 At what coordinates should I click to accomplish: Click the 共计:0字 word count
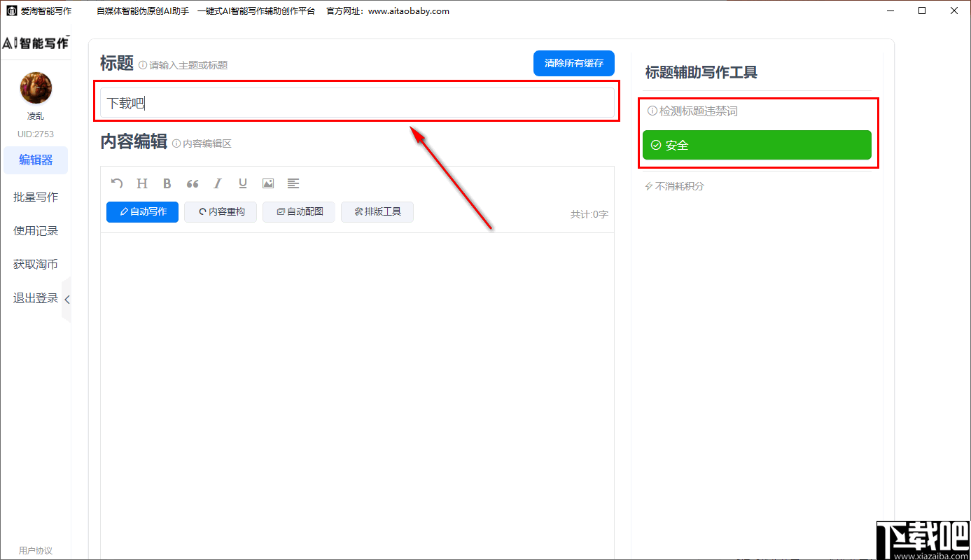(589, 214)
